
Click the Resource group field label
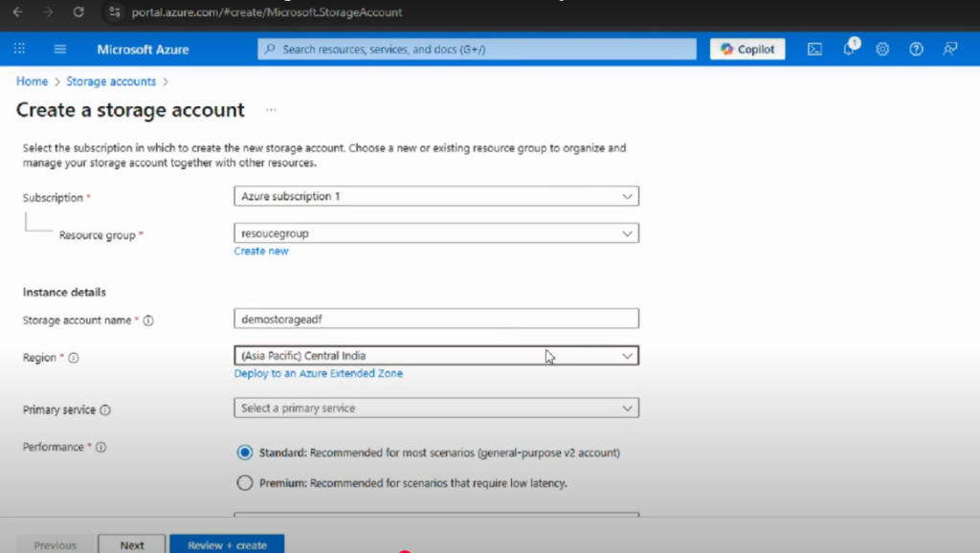[98, 235]
